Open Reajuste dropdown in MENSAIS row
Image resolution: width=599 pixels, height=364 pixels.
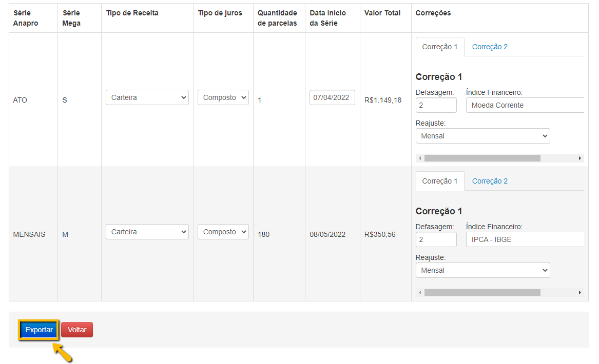pyautogui.click(x=482, y=270)
